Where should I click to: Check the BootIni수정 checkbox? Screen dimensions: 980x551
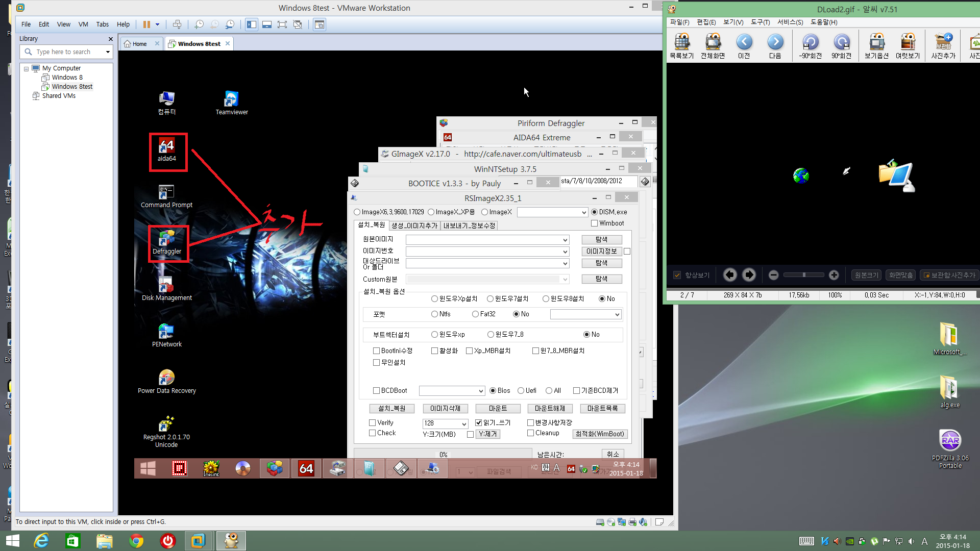coord(376,351)
